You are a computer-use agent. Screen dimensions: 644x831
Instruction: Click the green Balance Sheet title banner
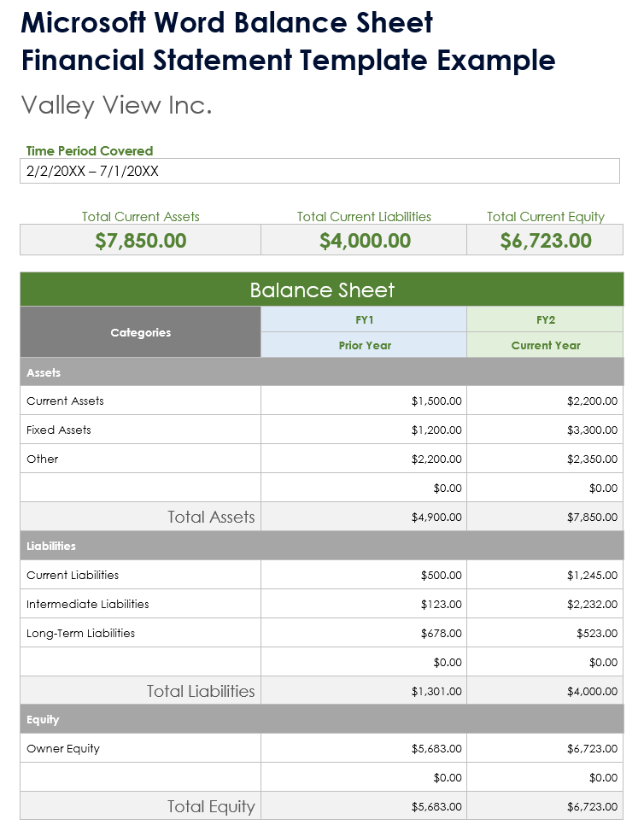coord(322,290)
